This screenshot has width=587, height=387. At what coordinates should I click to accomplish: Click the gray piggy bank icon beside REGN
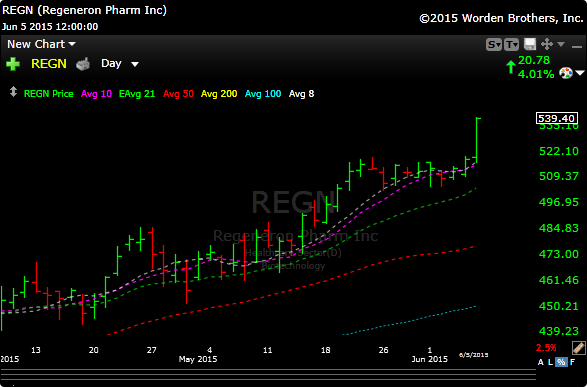[83, 64]
